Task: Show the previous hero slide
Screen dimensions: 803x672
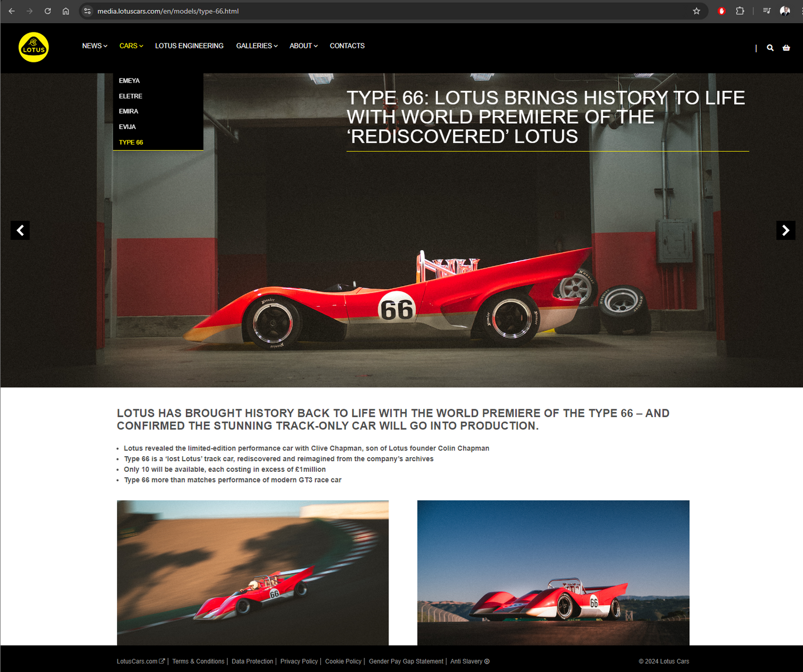Action: [20, 230]
